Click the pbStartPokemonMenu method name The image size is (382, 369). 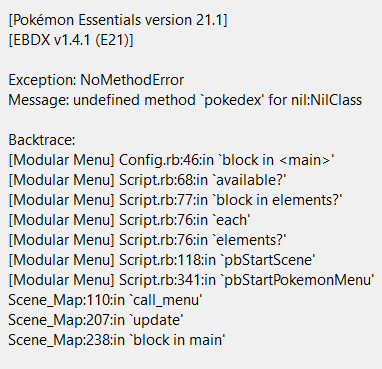point(298,280)
